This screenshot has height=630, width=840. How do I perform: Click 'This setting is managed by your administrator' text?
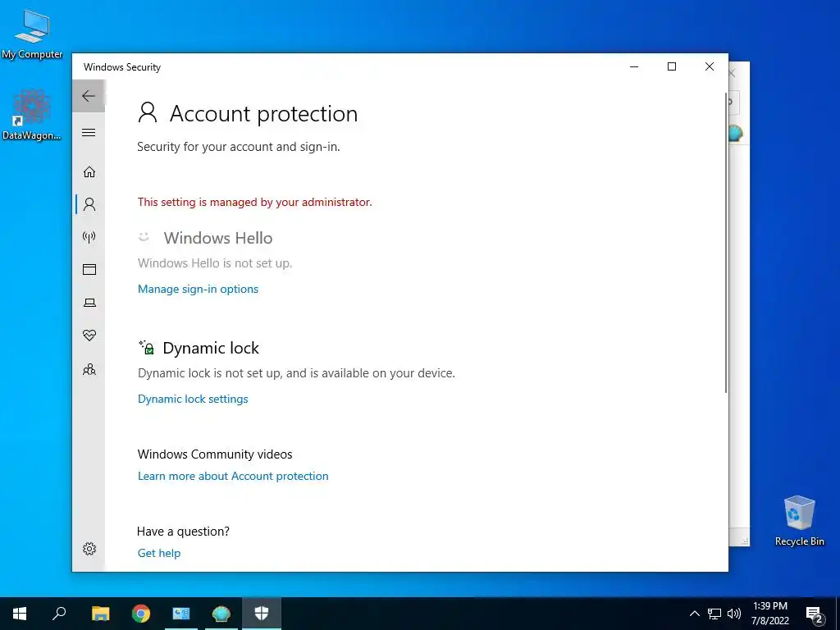coord(254,202)
